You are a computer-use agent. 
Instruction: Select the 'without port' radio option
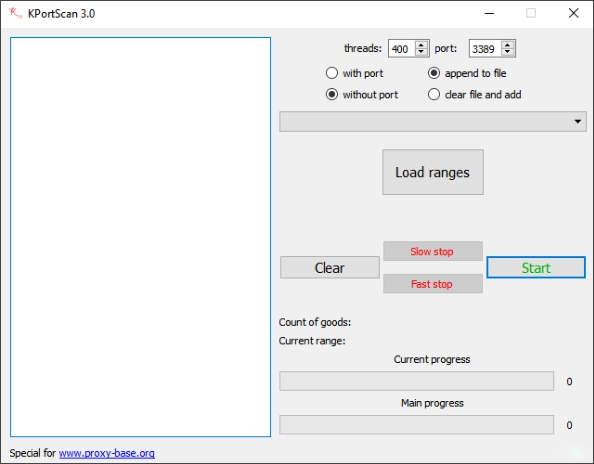coord(332,94)
